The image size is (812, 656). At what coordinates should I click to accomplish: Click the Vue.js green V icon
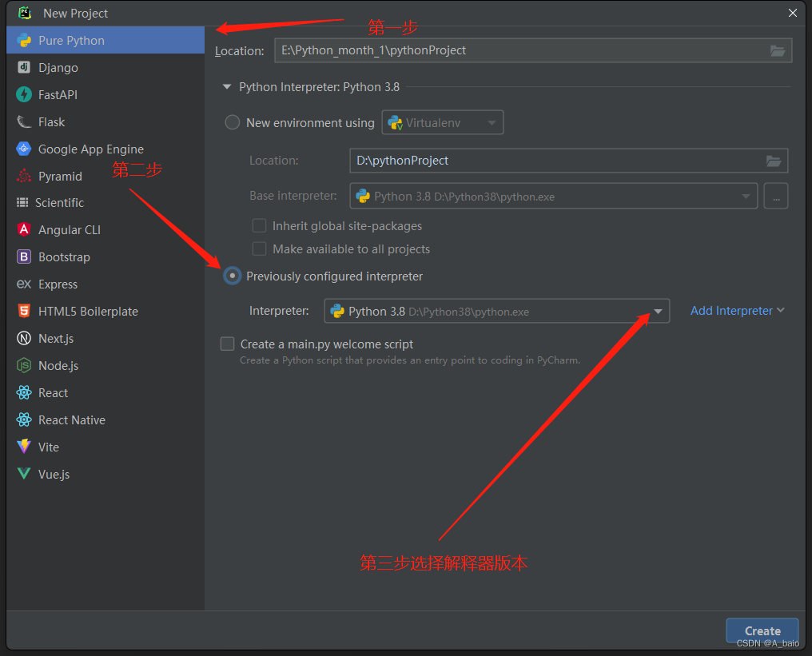(x=24, y=473)
